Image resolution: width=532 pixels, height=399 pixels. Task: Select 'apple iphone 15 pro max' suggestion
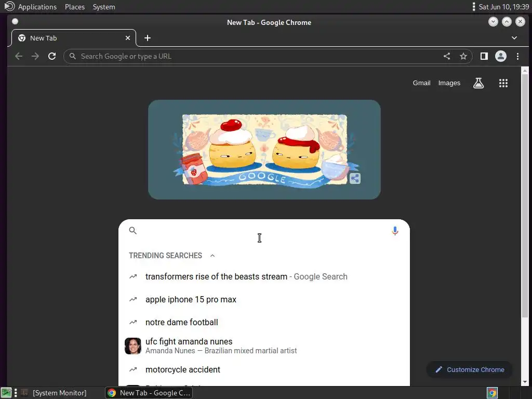(x=264, y=300)
